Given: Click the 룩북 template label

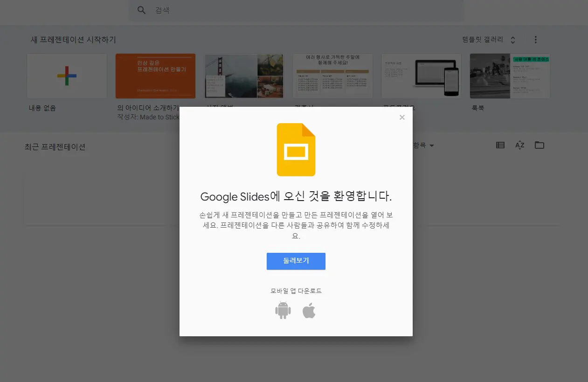Looking at the screenshot, I should click(478, 108).
